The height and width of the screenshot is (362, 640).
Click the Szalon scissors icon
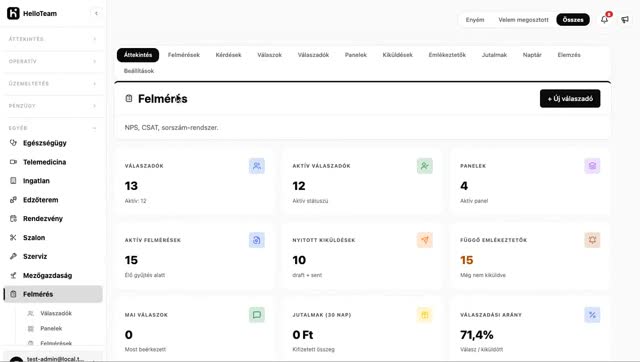click(x=13, y=238)
